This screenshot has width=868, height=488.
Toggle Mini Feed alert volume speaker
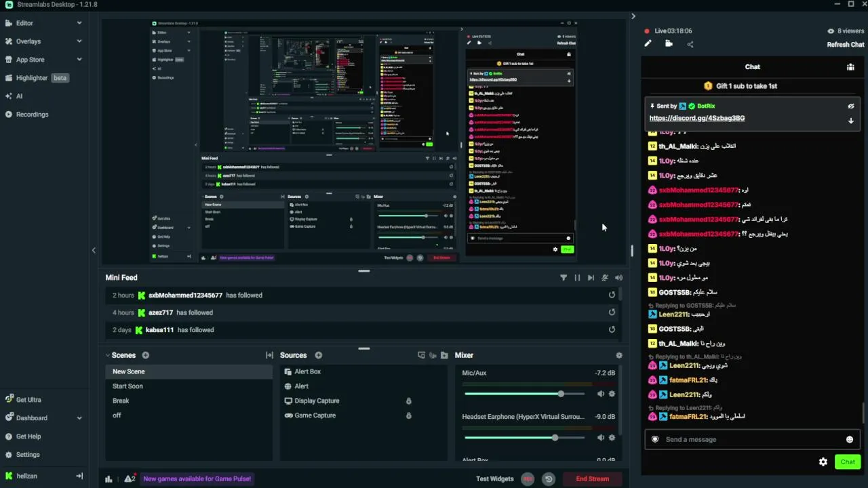coord(618,278)
